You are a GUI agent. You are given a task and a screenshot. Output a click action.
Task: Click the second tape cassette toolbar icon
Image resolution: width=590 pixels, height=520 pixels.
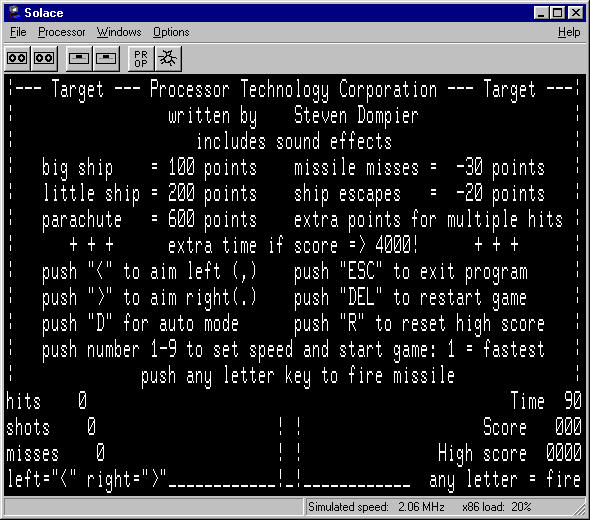[x=44, y=58]
